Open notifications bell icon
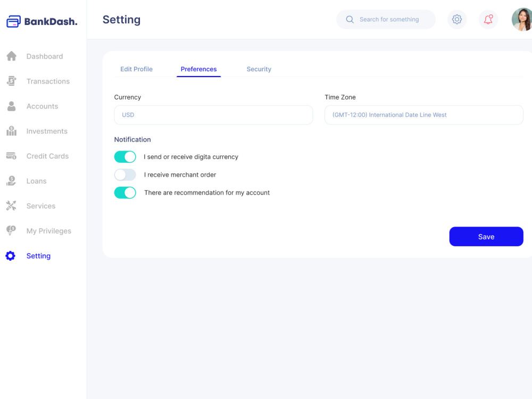532x399 pixels. coord(488,19)
